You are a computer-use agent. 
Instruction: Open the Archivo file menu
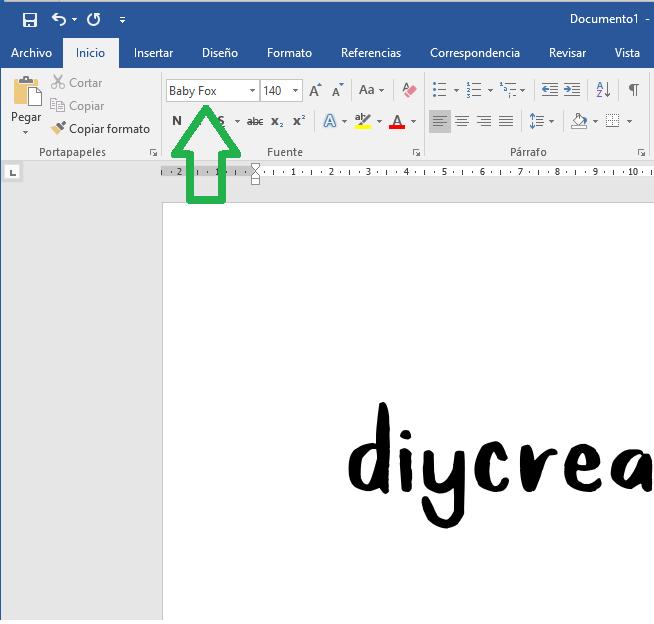pyautogui.click(x=31, y=53)
